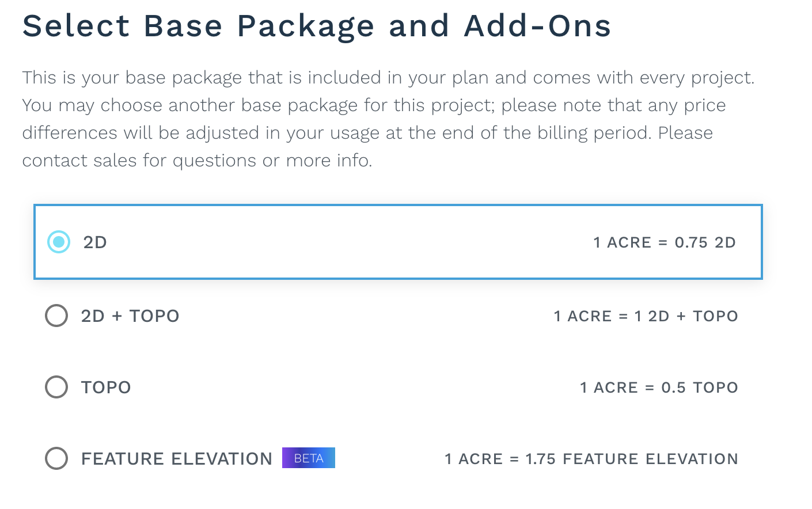Viewport: 812px width, 509px height.
Task: Click the 2D + TOPO label text
Action: pos(130,316)
